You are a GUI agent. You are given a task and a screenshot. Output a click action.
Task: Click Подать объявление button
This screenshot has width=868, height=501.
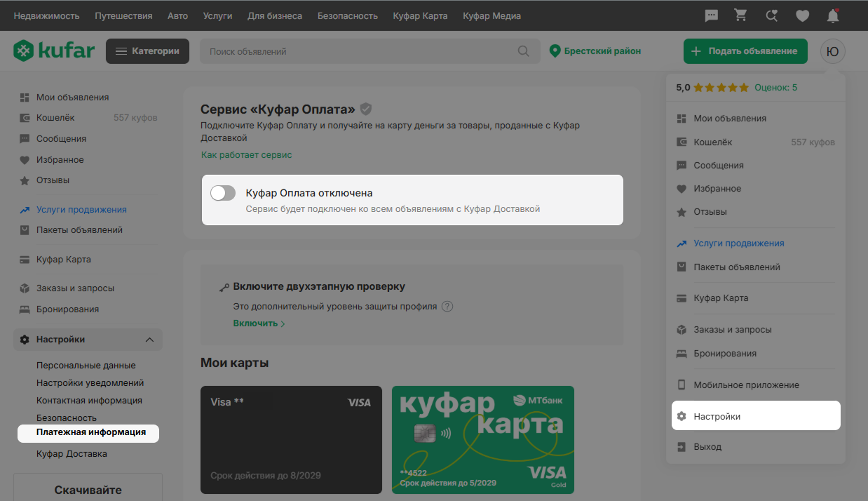coord(745,51)
